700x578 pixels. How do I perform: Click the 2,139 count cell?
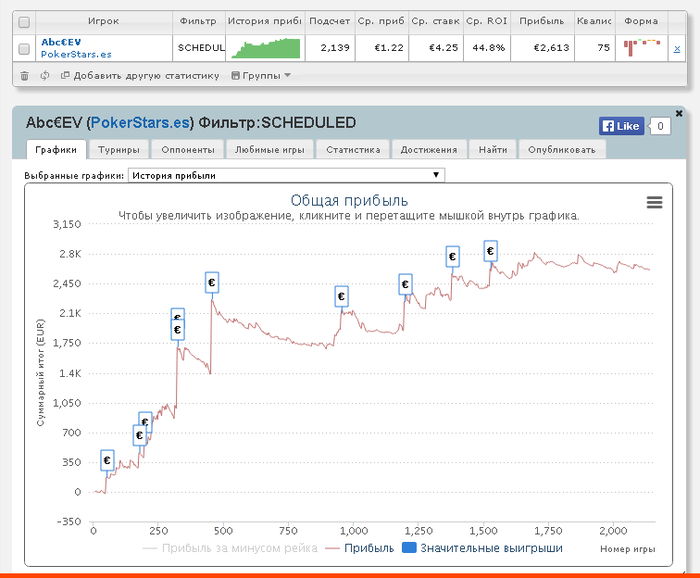[x=330, y=48]
